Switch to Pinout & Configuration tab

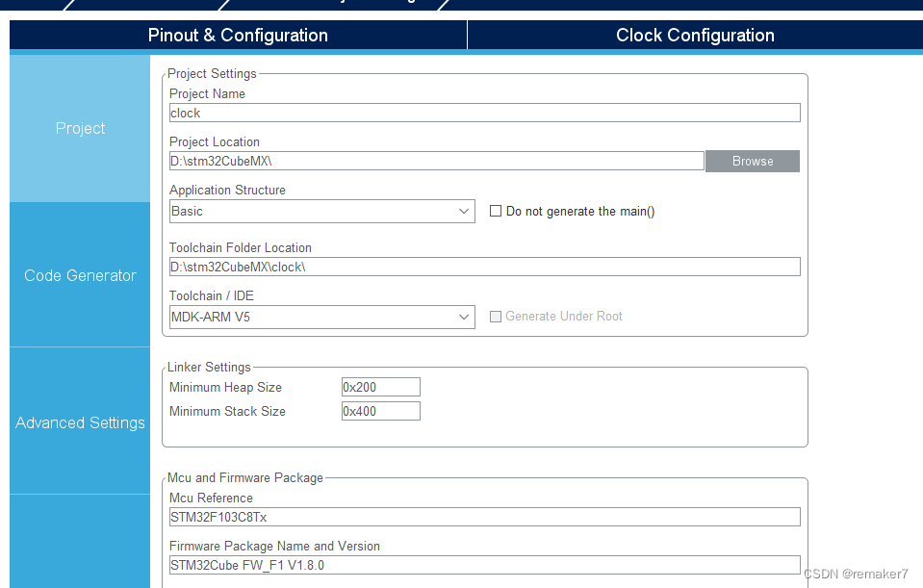point(238,36)
